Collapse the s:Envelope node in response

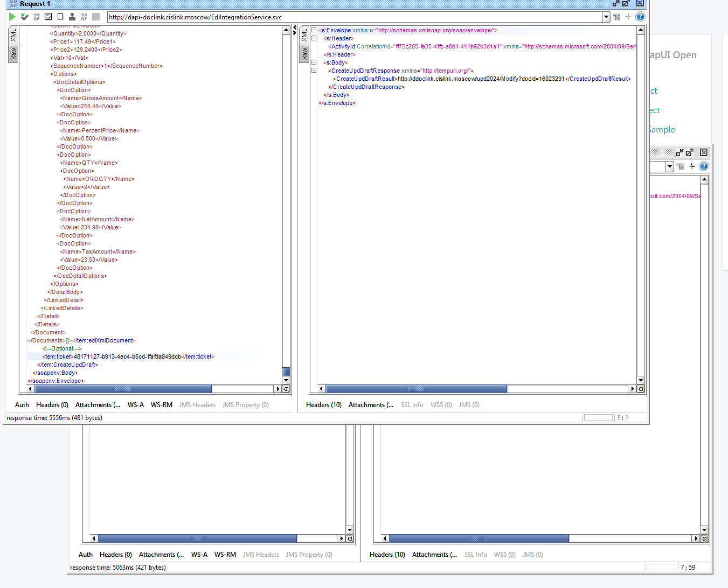click(x=314, y=30)
